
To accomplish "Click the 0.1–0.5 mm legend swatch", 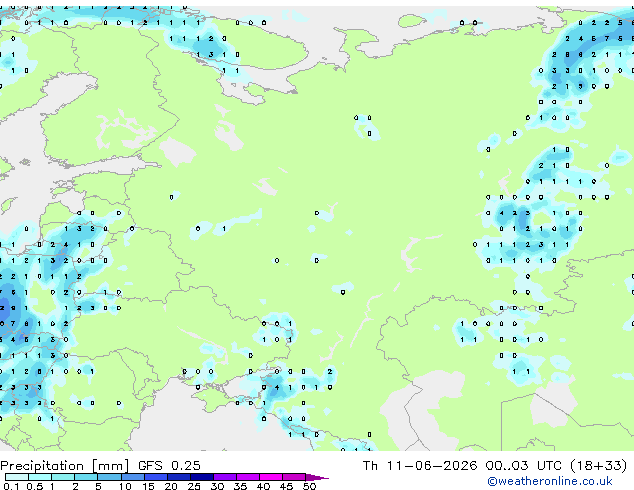I will [x=17, y=477].
